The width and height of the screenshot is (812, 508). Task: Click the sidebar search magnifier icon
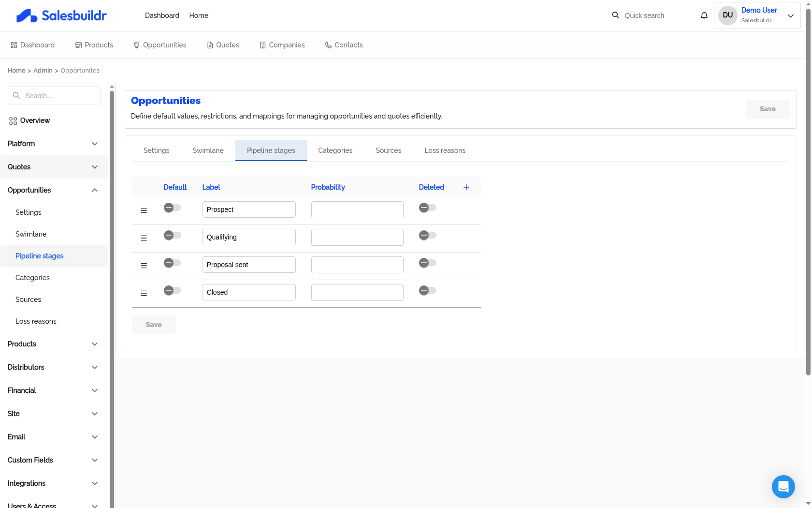coord(16,95)
